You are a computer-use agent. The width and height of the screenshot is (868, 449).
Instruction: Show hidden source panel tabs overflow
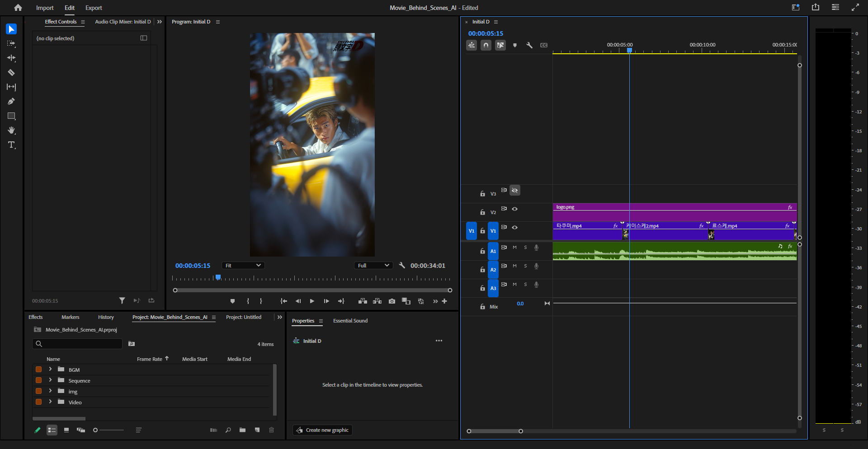pos(160,22)
